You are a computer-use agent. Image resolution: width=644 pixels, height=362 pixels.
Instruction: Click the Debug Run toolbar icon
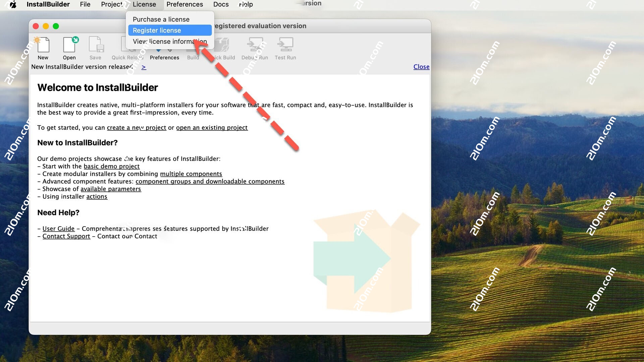255,45
